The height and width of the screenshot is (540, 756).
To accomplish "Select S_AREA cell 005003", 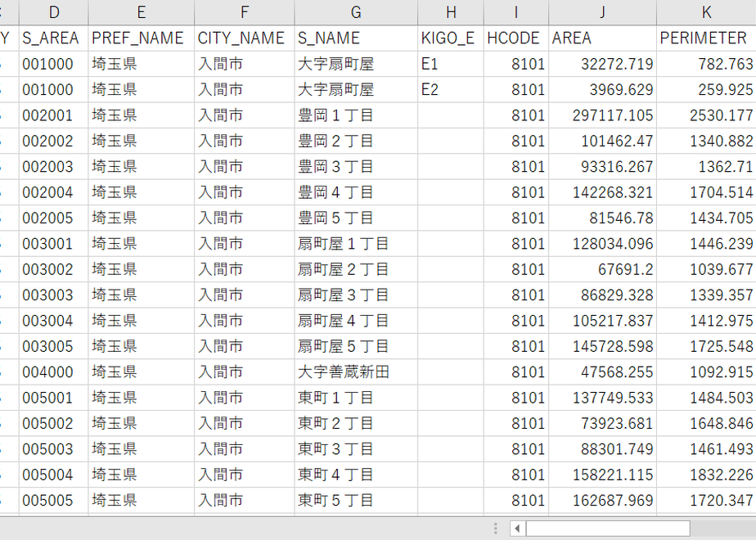I will 53,449.
